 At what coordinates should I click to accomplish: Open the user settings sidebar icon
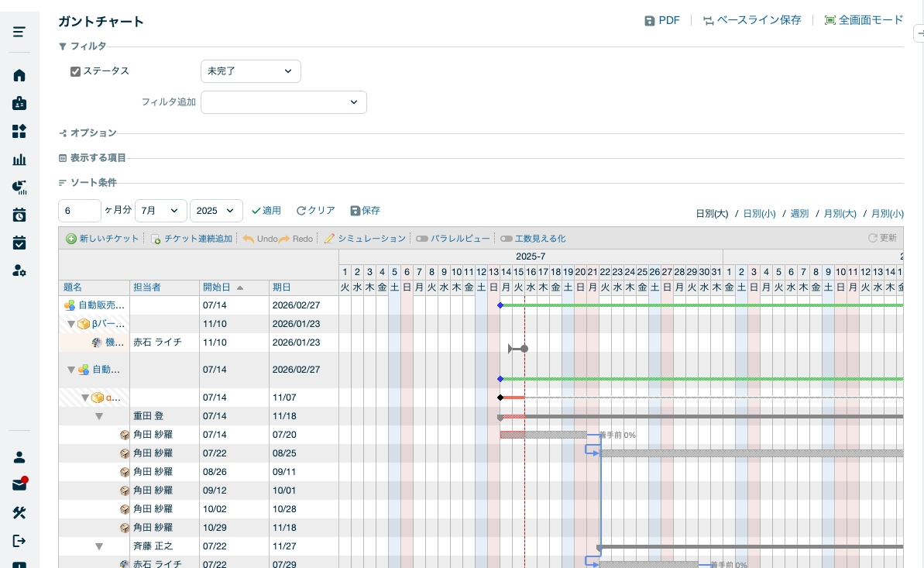[x=19, y=270]
